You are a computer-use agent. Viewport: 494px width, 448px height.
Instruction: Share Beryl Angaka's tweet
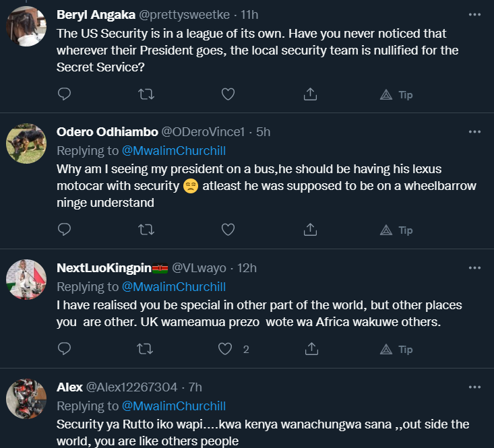pos(311,94)
